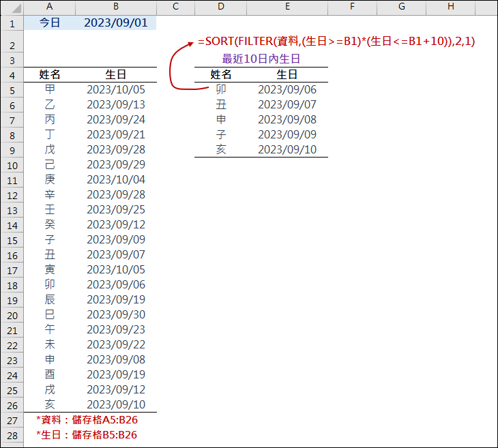
Task: Select row 4 header
Action: point(12,75)
